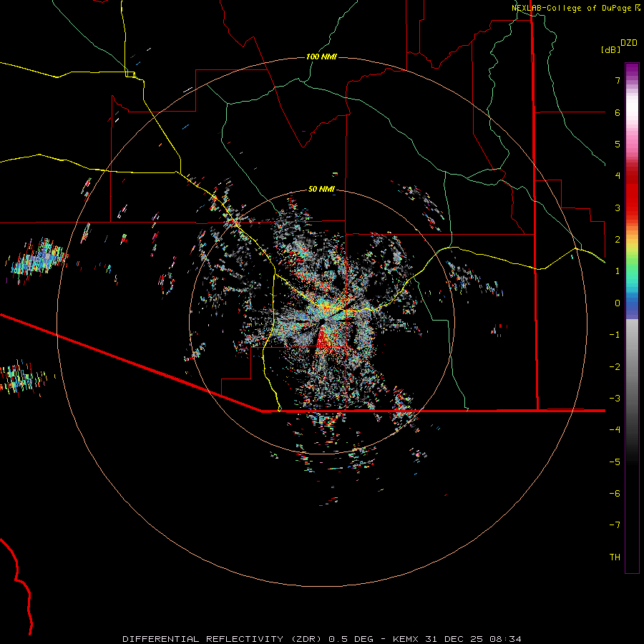Click the [dB] unit label
Screen dimensions: 644x644
click(611, 49)
